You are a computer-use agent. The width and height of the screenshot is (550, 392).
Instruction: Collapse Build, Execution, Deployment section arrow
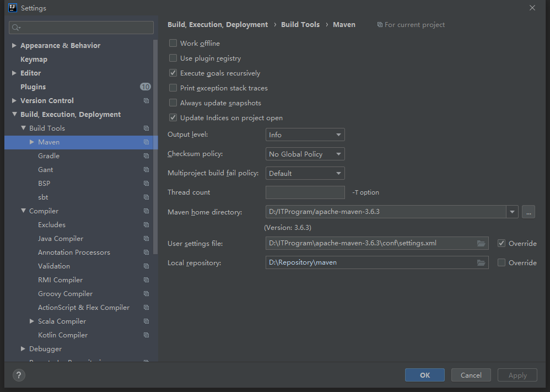14,115
